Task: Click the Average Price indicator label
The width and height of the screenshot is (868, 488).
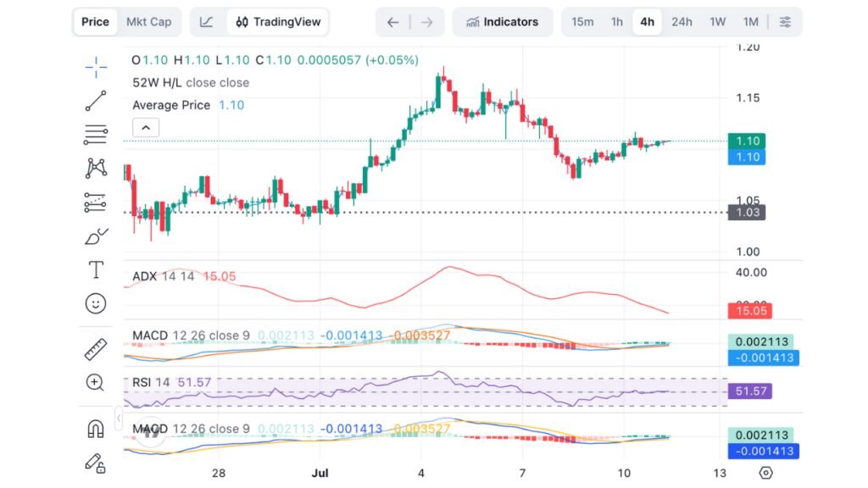Action: pyautogui.click(x=171, y=105)
